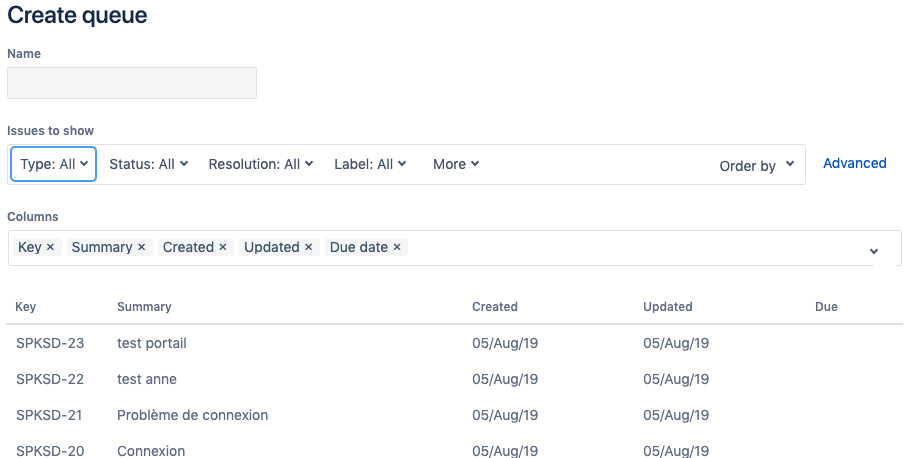Image resolution: width=920 pixels, height=458 pixels.
Task: Remove the Key column tag
Action: (x=50, y=247)
